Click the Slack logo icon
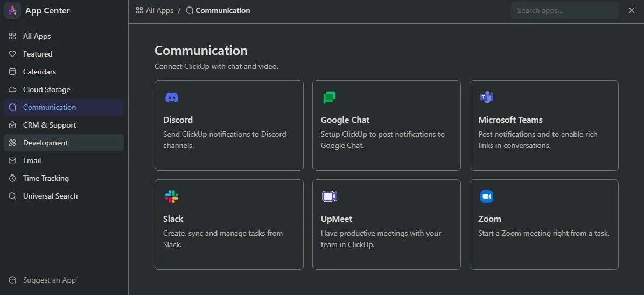This screenshot has height=295, width=644. click(172, 196)
